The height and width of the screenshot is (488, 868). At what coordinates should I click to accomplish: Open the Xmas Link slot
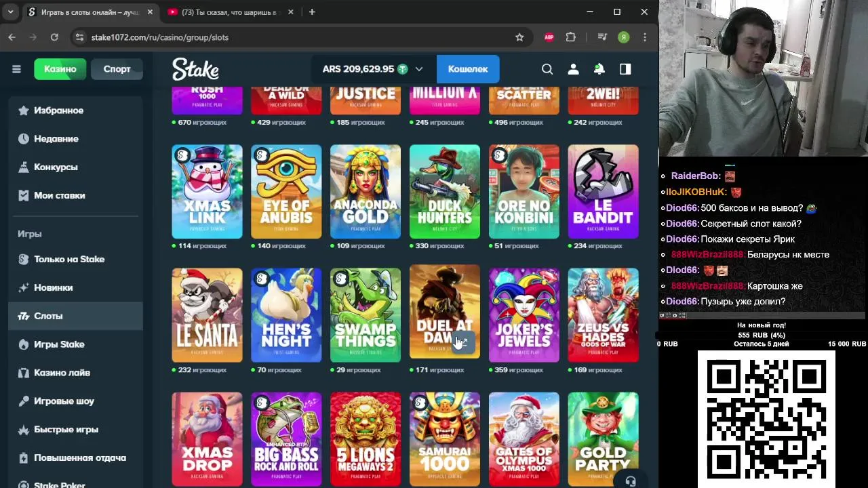(x=207, y=192)
